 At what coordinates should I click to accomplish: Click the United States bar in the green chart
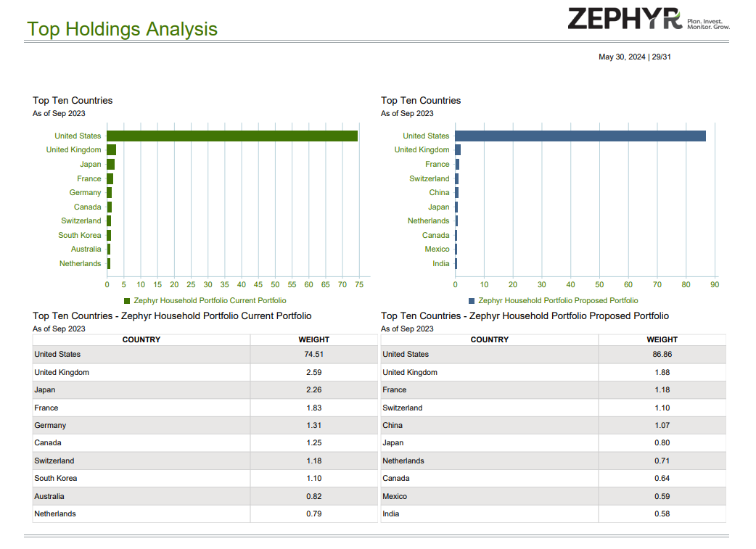232,136
